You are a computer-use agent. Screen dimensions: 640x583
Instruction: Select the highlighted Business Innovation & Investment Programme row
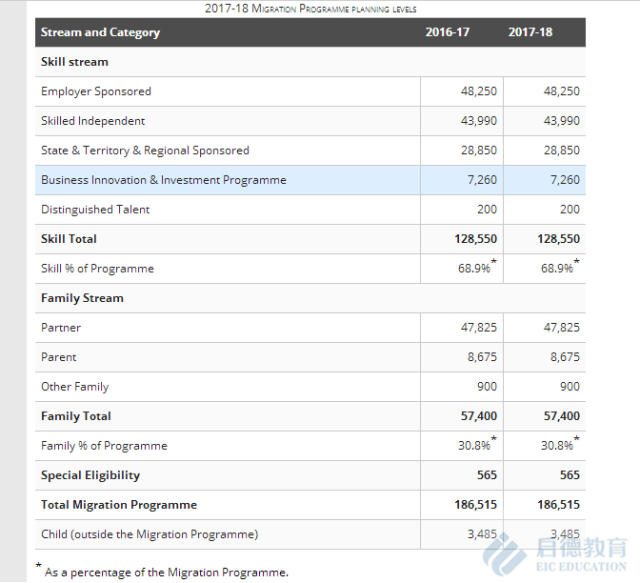[x=163, y=180]
